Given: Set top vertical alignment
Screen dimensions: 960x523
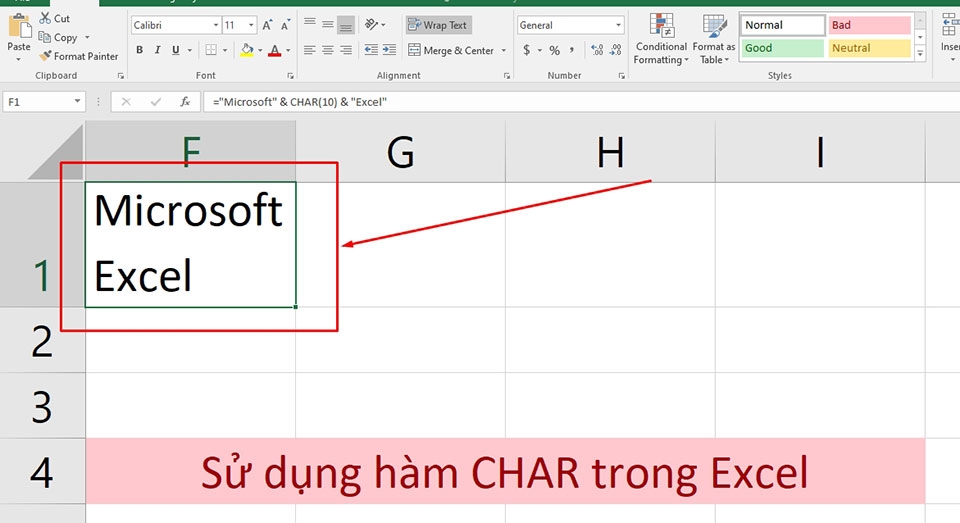Looking at the screenshot, I should pyautogui.click(x=310, y=24).
